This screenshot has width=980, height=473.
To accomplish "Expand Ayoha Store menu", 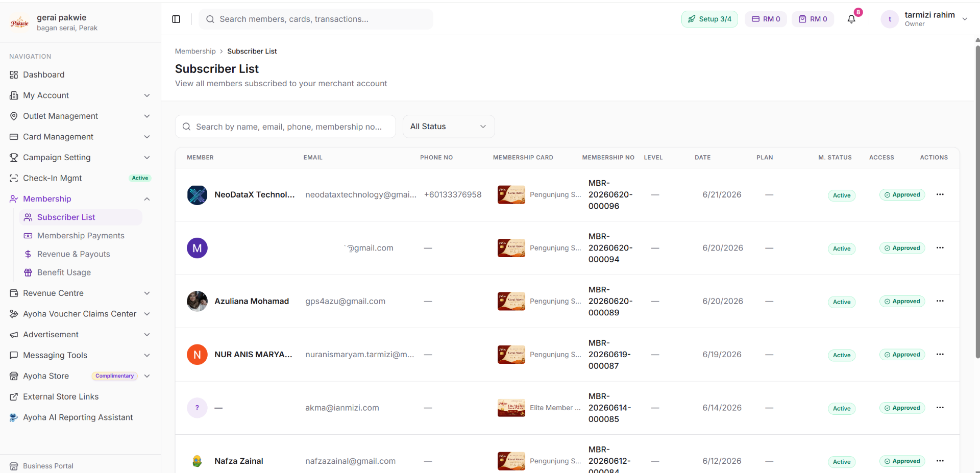I will [80, 376].
